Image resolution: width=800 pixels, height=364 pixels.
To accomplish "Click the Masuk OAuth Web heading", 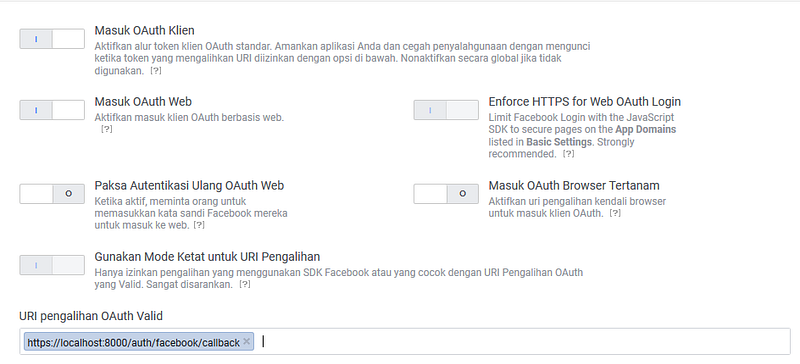I will coord(143,102).
